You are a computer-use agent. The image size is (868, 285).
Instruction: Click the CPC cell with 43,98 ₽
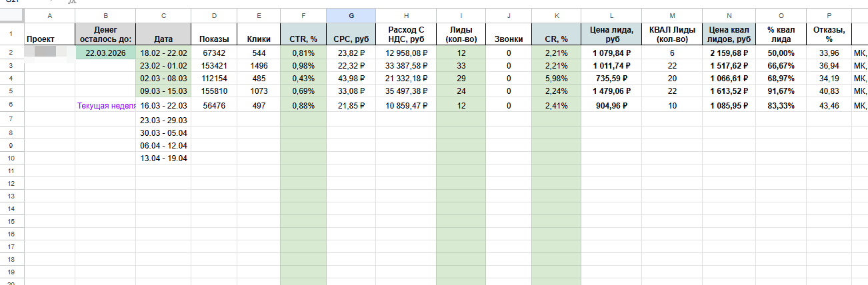351,79
